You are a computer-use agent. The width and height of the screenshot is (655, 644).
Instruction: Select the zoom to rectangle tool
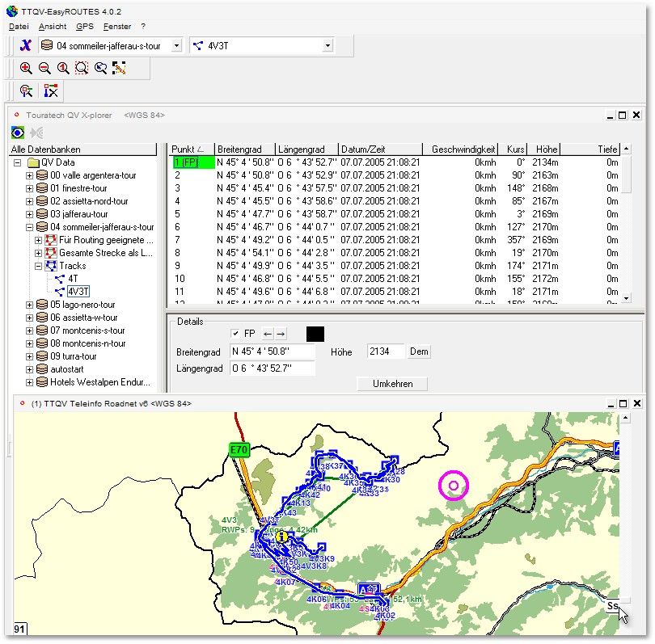coord(82,69)
